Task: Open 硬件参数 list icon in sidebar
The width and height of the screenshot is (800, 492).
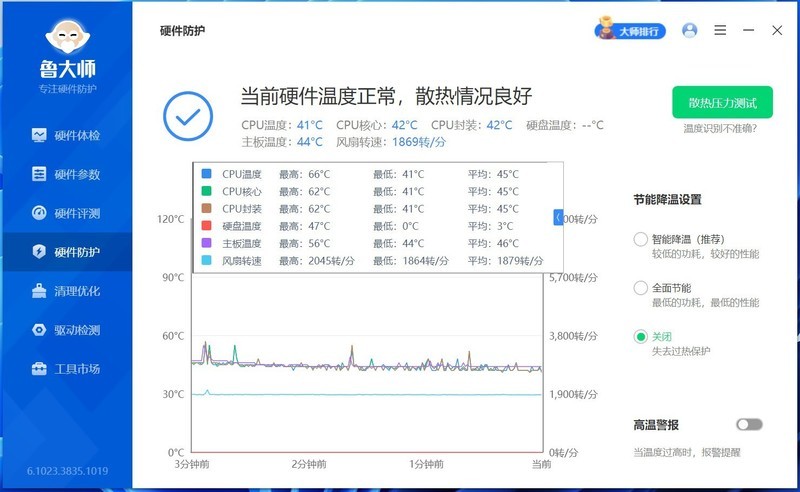Action: point(39,174)
